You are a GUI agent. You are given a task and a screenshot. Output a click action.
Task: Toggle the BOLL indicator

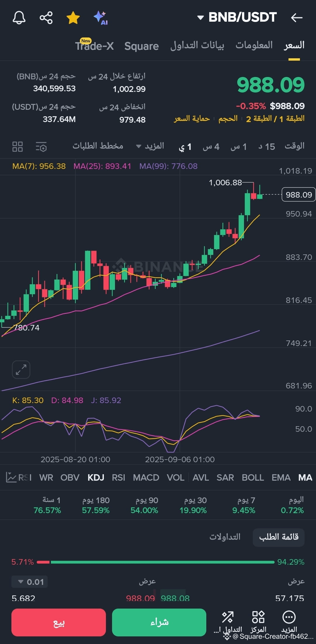[253, 478]
